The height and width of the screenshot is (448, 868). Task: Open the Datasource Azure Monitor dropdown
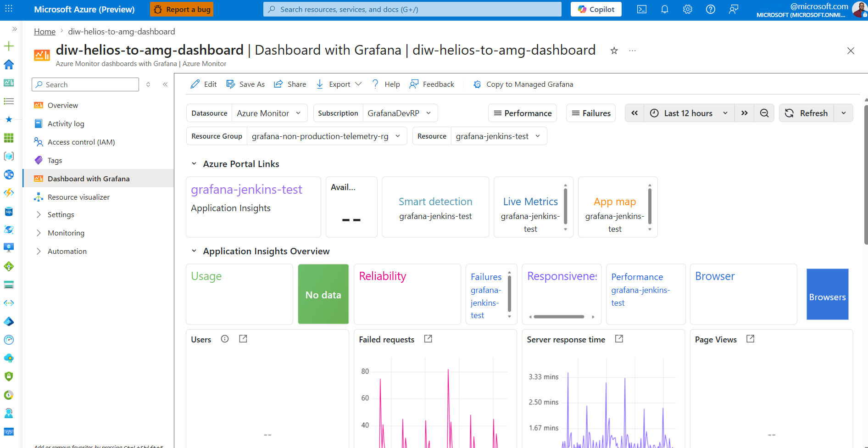[x=269, y=113]
